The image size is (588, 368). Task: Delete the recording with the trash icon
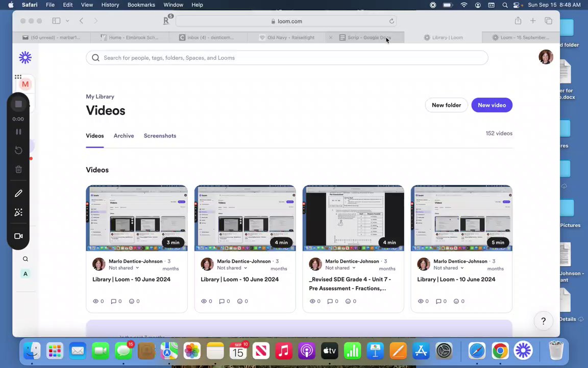tap(18, 169)
